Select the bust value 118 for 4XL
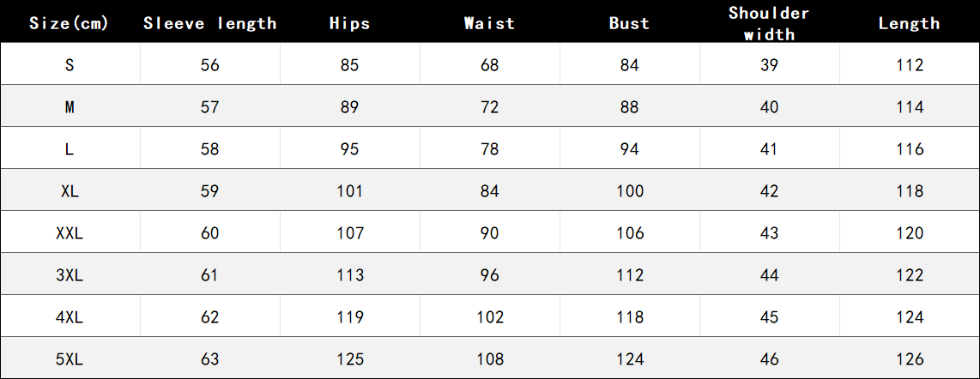 [x=630, y=317]
